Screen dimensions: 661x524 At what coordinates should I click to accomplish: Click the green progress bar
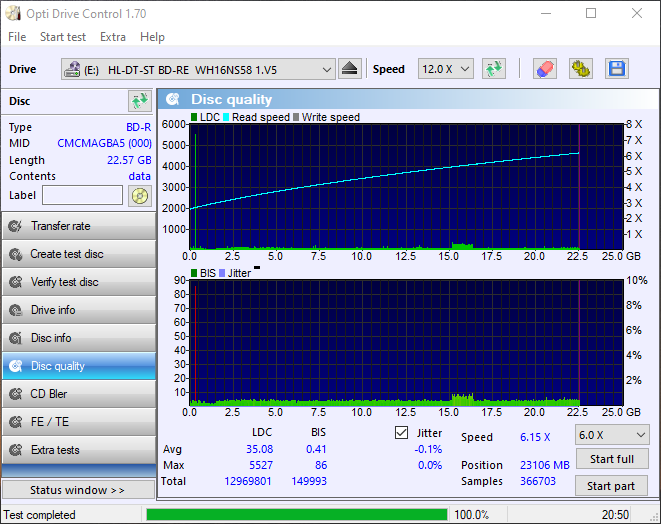[x=296, y=515]
